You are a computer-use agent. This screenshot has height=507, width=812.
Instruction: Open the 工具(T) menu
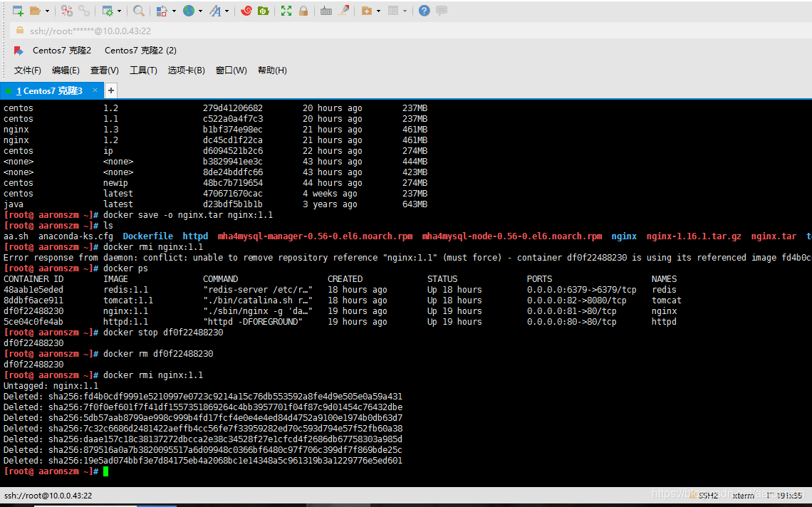143,70
